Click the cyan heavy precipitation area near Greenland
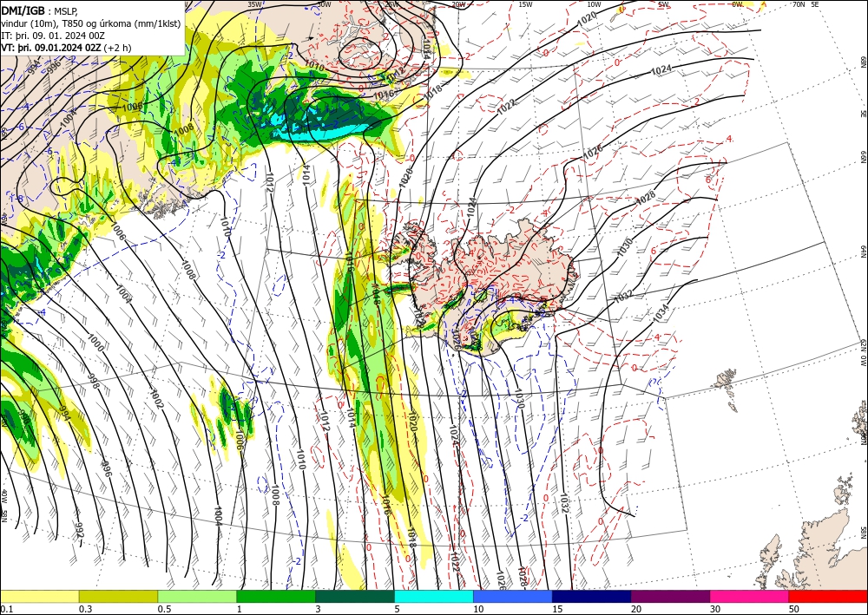Screen dimensions: 868x615 (x=324, y=132)
